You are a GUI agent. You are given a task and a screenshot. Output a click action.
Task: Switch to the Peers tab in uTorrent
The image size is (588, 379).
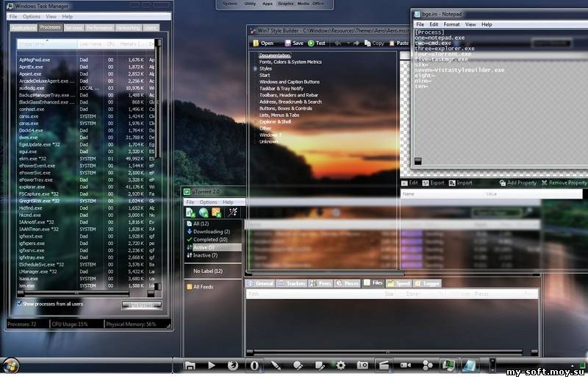click(321, 283)
